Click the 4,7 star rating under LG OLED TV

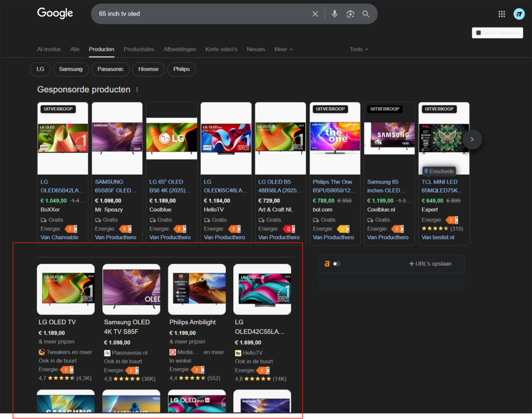(61, 378)
